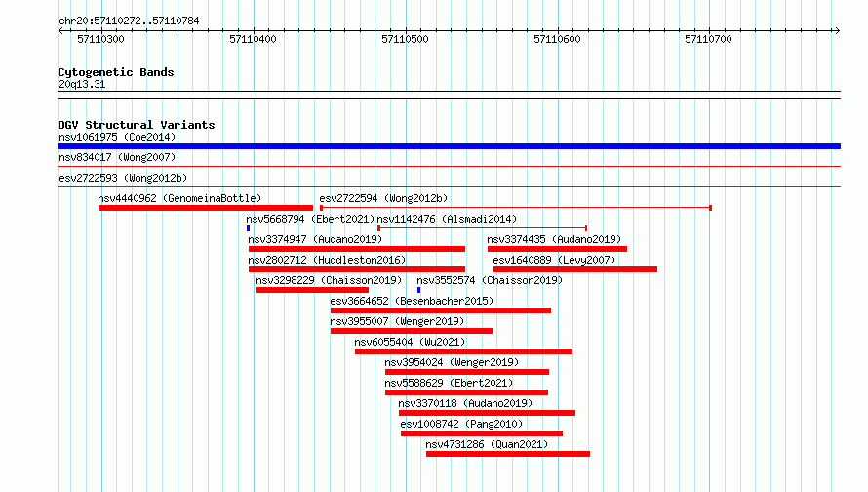This screenshot has height=492, width=868.
Task: Open the nsv3298229 (Chaisson2019) label
Action: pyautogui.click(x=329, y=280)
